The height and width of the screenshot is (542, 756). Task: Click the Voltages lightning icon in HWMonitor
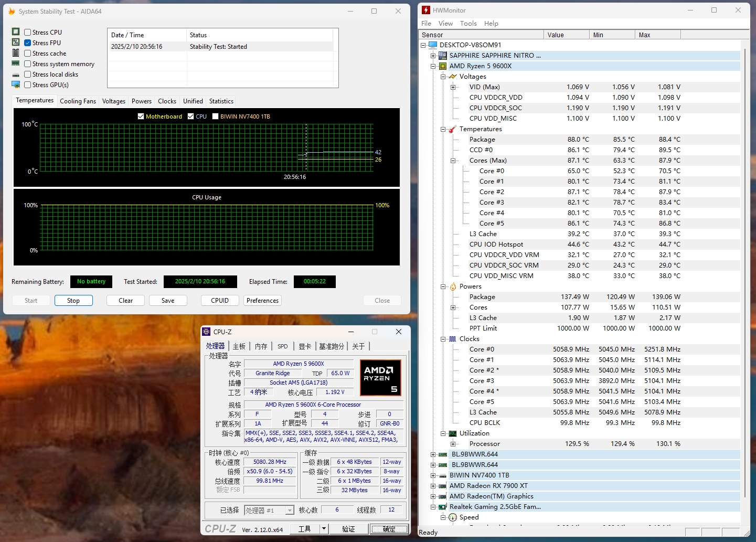click(453, 76)
